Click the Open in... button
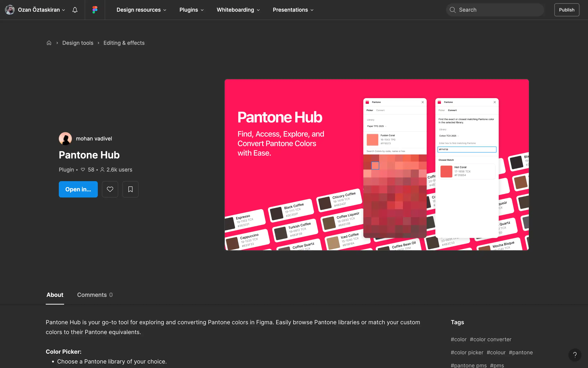The height and width of the screenshot is (368, 588). coord(78,189)
